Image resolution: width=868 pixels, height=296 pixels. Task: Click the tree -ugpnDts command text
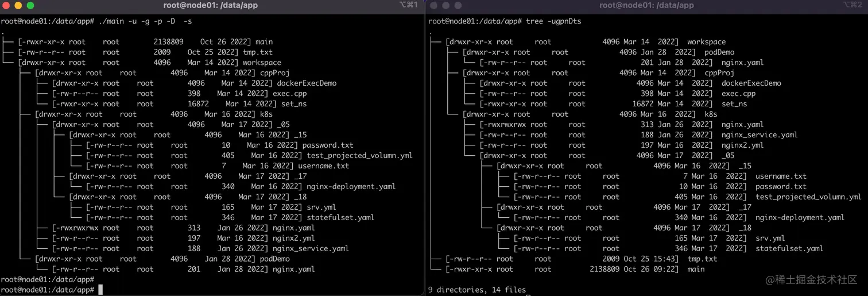pos(553,21)
